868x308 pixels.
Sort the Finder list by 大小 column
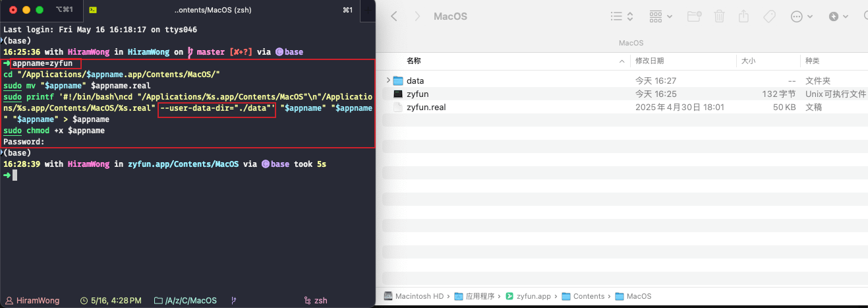click(748, 61)
